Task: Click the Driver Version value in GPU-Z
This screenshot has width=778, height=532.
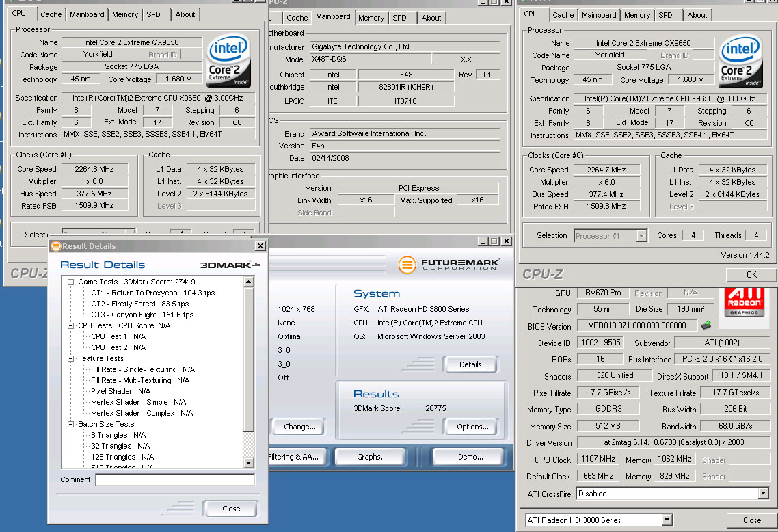Action: click(x=673, y=442)
